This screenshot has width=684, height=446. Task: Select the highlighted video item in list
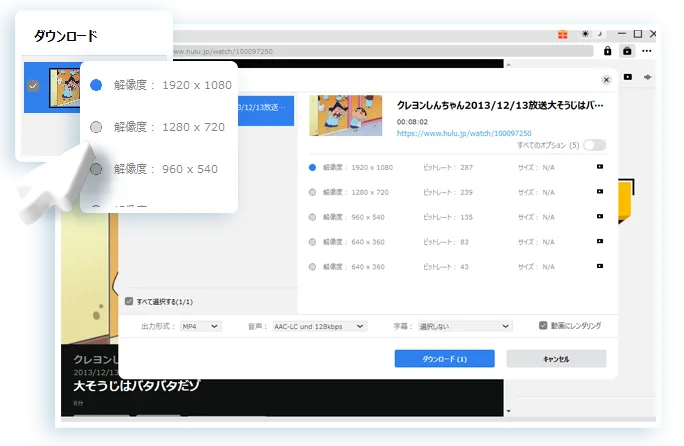[266, 111]
